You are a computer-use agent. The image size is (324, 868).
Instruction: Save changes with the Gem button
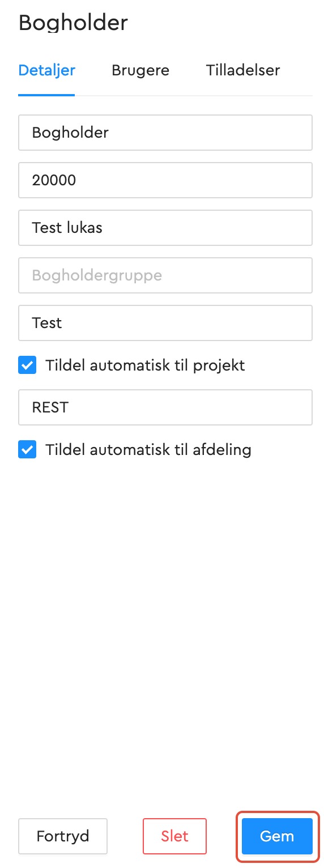tap(277, 836)
